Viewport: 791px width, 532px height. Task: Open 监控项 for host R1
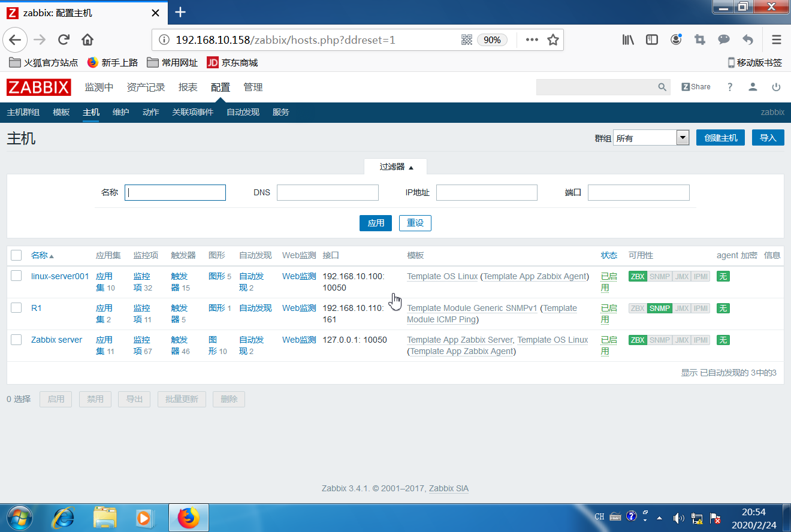(x=142, y=313)
